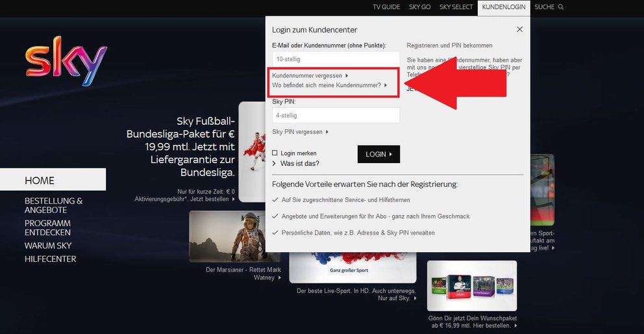Select HOME in the left menu
644x334 pixels.
coord(53,179)
